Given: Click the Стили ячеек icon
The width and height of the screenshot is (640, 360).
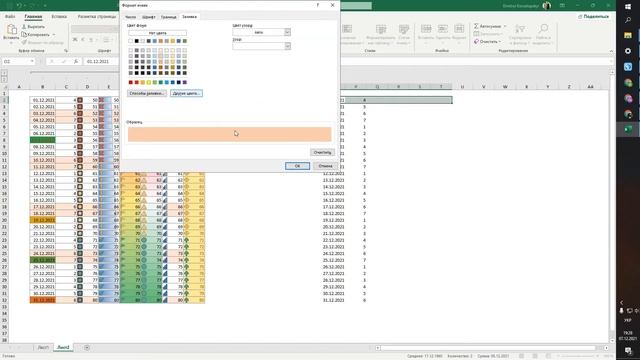Looking at the screenshot, I should pos(404,29).
